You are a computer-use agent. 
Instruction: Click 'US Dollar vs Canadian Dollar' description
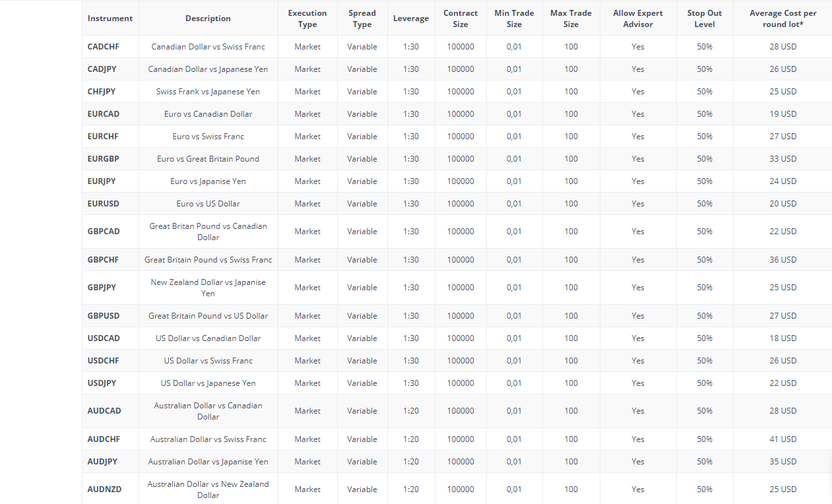point(208,338)
